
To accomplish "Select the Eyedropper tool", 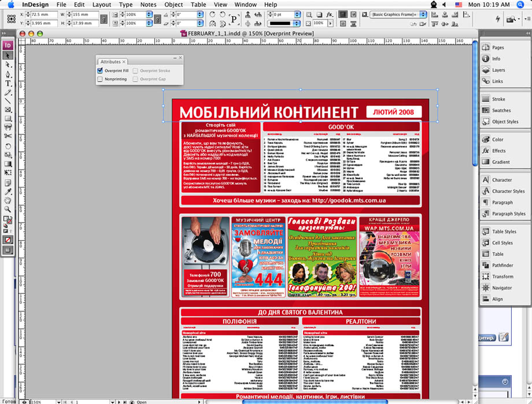I will (8, 192).
